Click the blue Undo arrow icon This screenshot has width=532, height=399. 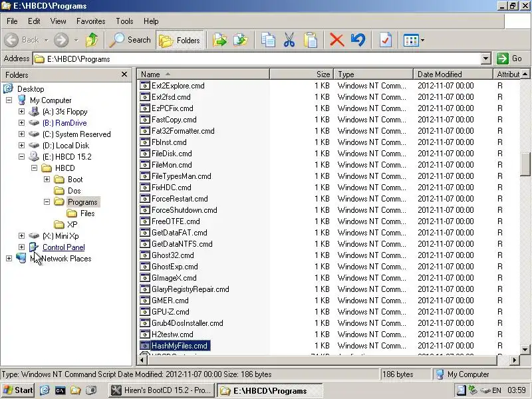click(358, 40)
